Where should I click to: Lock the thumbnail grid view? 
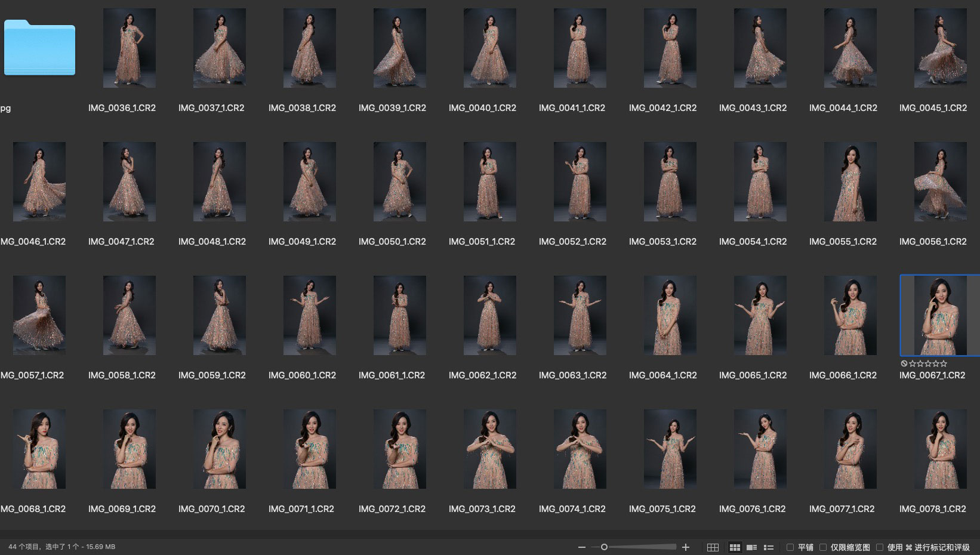(x=713, y=547)
